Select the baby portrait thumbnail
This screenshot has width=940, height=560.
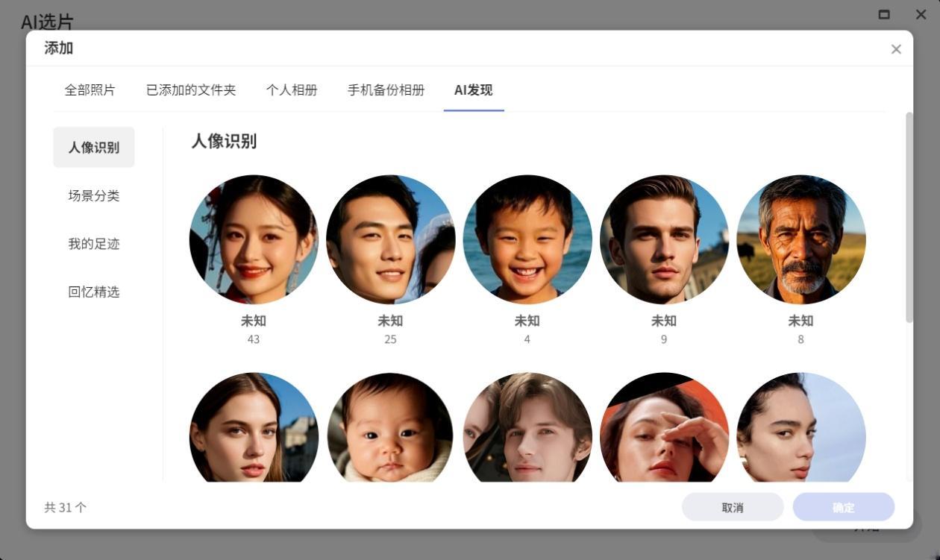391,427
